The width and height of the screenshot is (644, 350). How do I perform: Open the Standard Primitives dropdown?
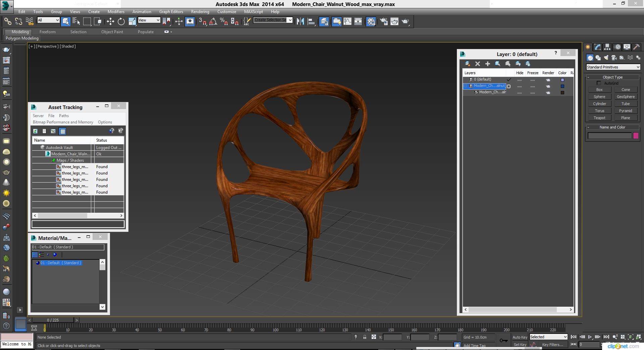[x=613, y=67]
